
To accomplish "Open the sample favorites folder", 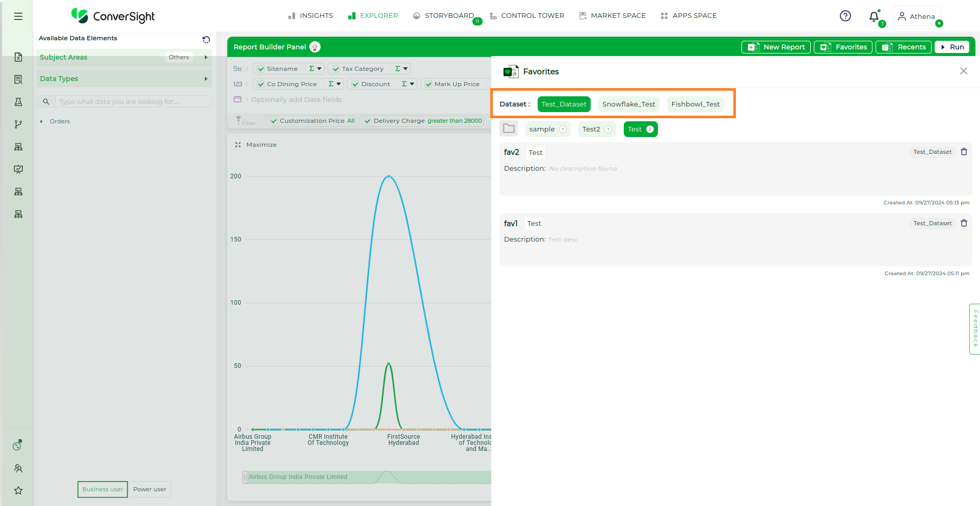I will click(547, 129).
